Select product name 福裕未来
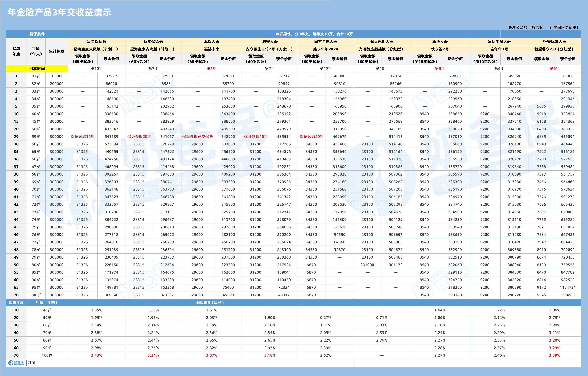The image size is (588, 376). pos(211,49)
